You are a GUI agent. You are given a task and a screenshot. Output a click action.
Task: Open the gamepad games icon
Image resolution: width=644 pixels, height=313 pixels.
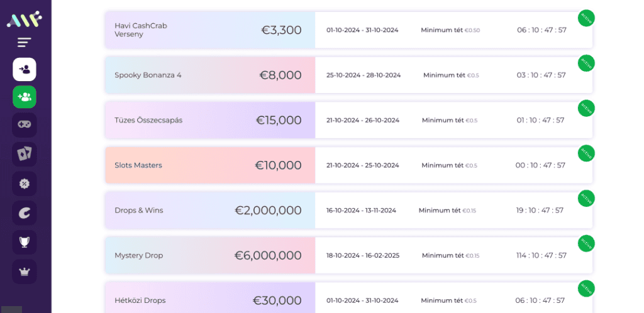(25, 124)
